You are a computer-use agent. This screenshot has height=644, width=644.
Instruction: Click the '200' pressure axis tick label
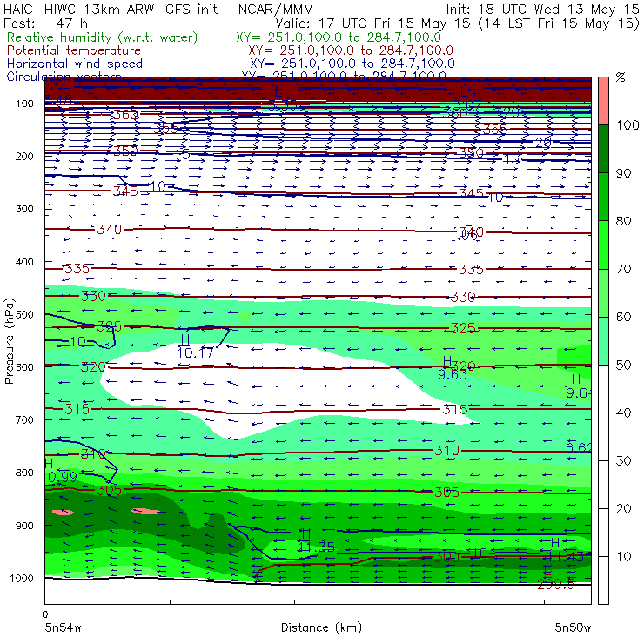(24, 156)
